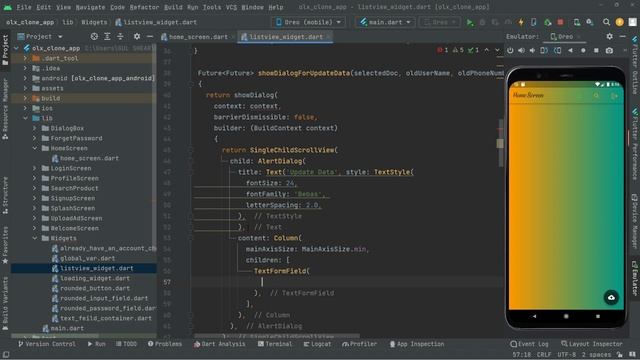Collapse all in Project panel

tap(120, 37)
